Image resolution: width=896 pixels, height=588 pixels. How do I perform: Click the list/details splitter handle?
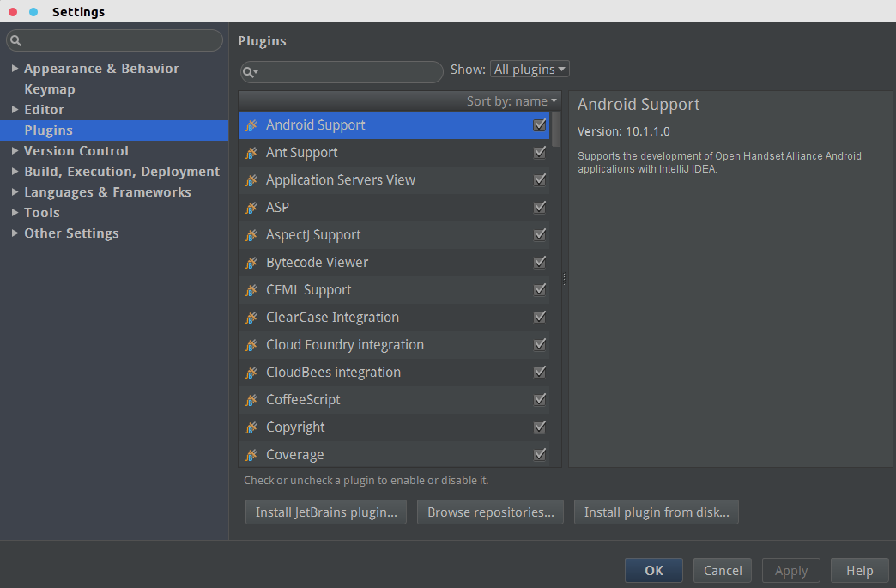(565, 279)
